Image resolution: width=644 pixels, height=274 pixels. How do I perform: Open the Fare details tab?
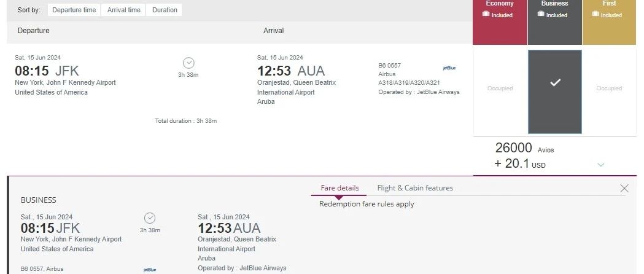pos(339,188)
